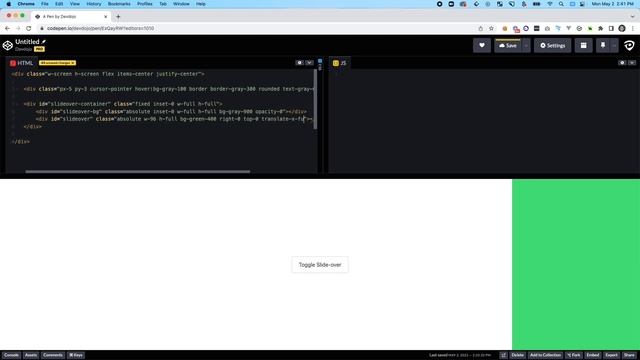Expand the tab search chevron
Viewport: 640px width, 360px height.
(632, 17)
